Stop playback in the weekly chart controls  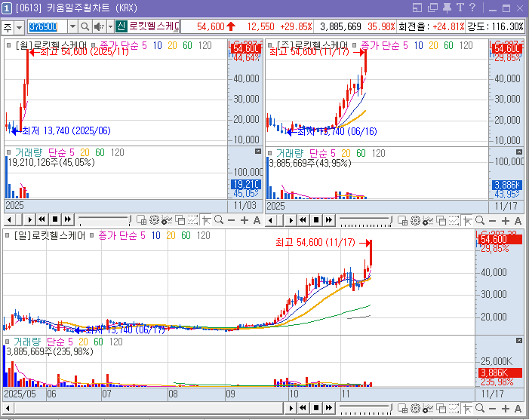click(316, 220)
